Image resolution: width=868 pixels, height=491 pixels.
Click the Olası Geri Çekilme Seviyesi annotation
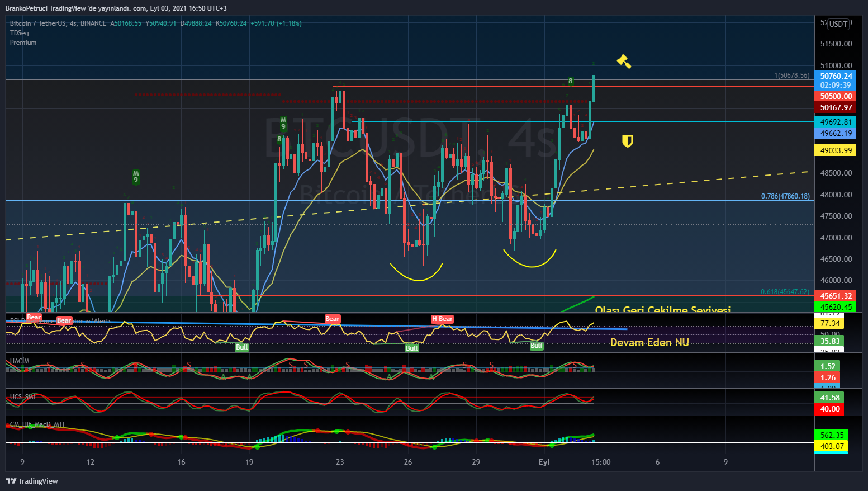662,309
